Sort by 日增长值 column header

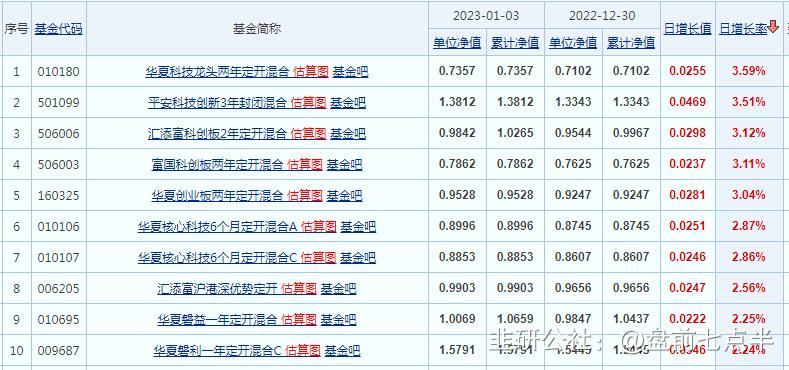point(687,29)
